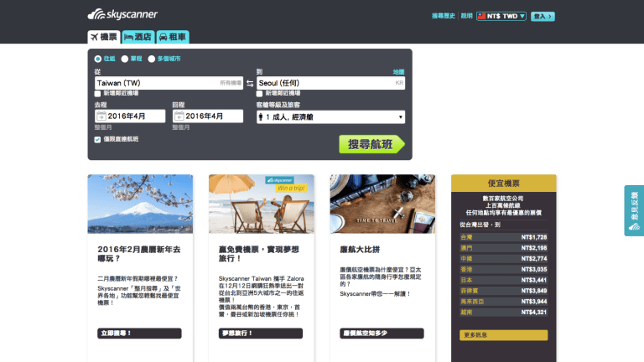
Task: Click headline 贏免費機票，實現夢想旅行！
Action: click(259, 254)
